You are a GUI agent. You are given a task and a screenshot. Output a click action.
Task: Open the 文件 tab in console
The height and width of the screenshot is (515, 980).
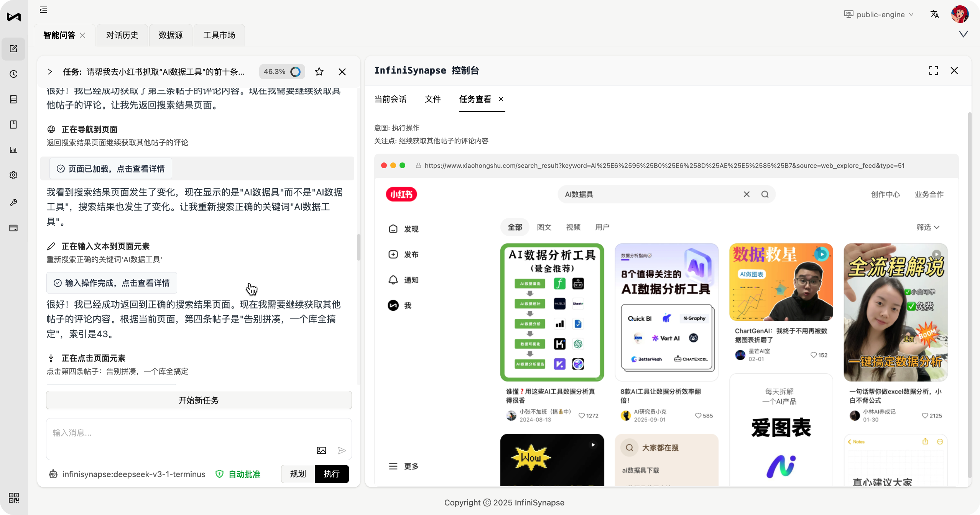[x=432, y=99]
